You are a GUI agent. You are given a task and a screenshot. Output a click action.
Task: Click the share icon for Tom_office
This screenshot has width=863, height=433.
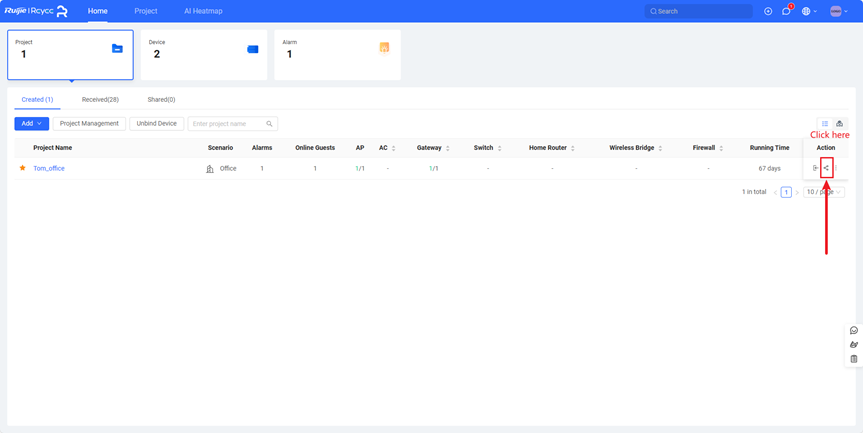tap(827, 168)
